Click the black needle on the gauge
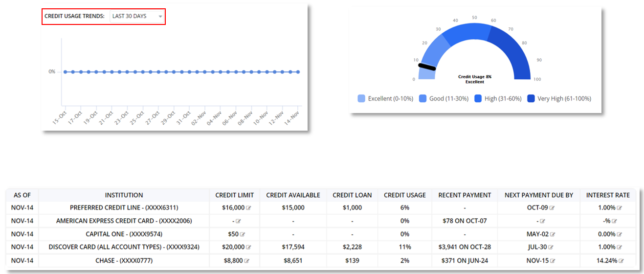 (427, 67)
